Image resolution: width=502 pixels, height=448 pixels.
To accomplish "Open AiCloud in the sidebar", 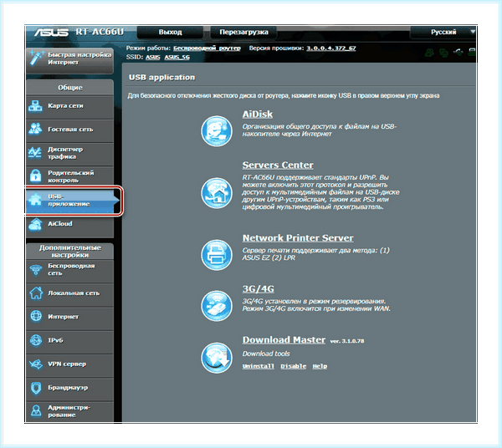I will click(x=69, y=226).
